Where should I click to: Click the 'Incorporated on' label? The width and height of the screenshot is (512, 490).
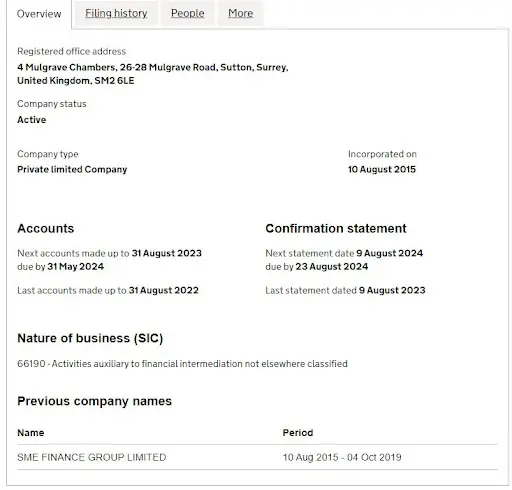pyautogui.click(x=382, y=154)
